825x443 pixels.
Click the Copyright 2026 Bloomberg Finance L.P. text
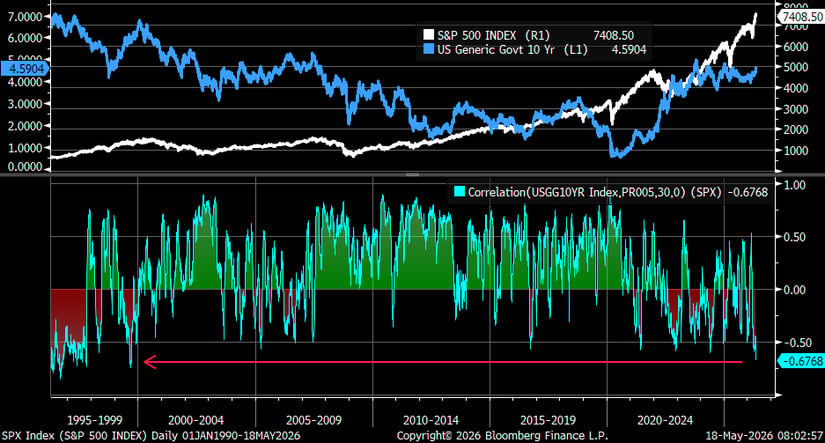click(502, 436)
